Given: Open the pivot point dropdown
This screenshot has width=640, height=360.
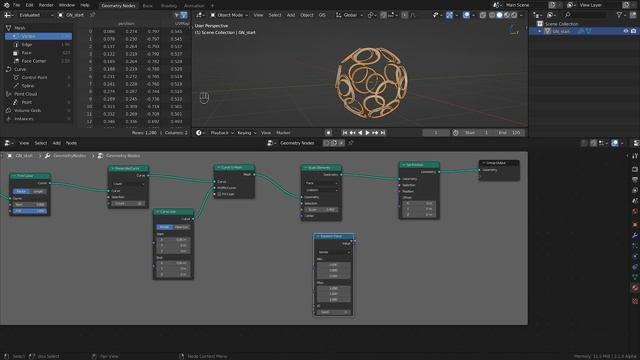Looking at the screenshot, I should click(371, 15).
